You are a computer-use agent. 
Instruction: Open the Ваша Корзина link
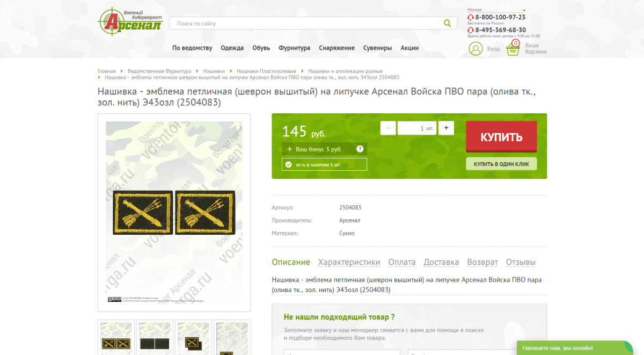coord(536,49)
